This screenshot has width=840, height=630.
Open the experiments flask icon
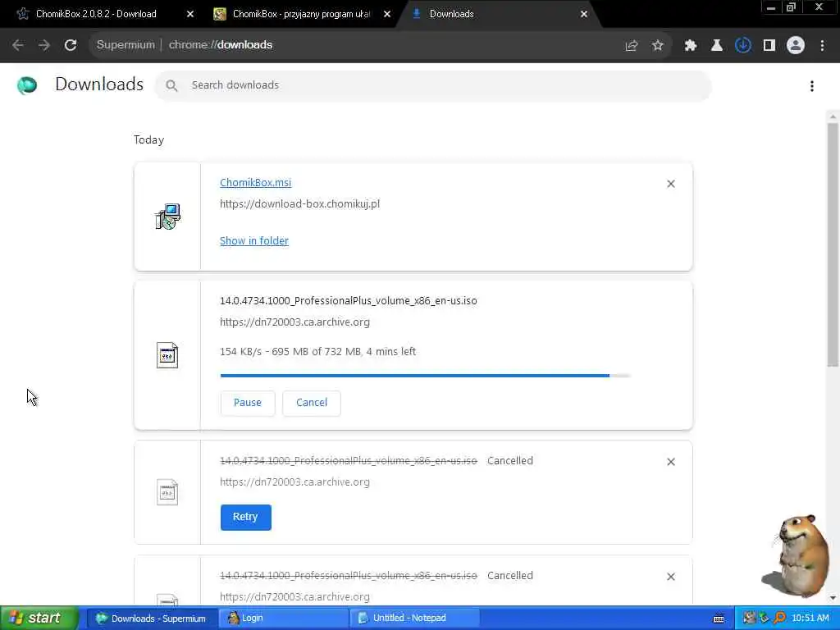[x=717, y=46]
